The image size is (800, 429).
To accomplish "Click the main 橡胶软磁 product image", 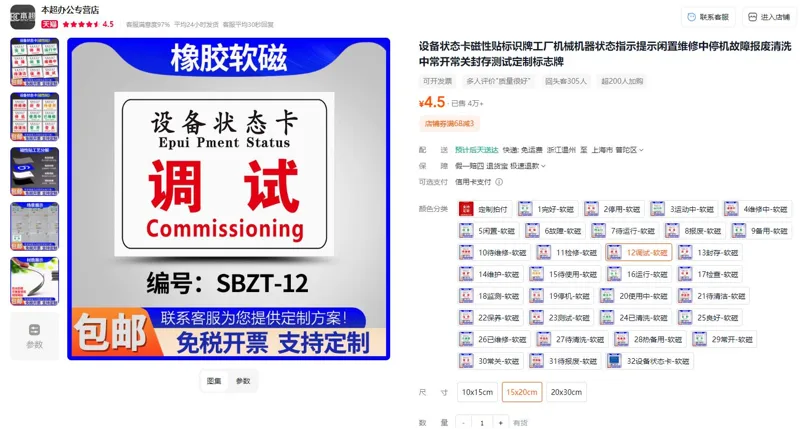I will (229, 199).
